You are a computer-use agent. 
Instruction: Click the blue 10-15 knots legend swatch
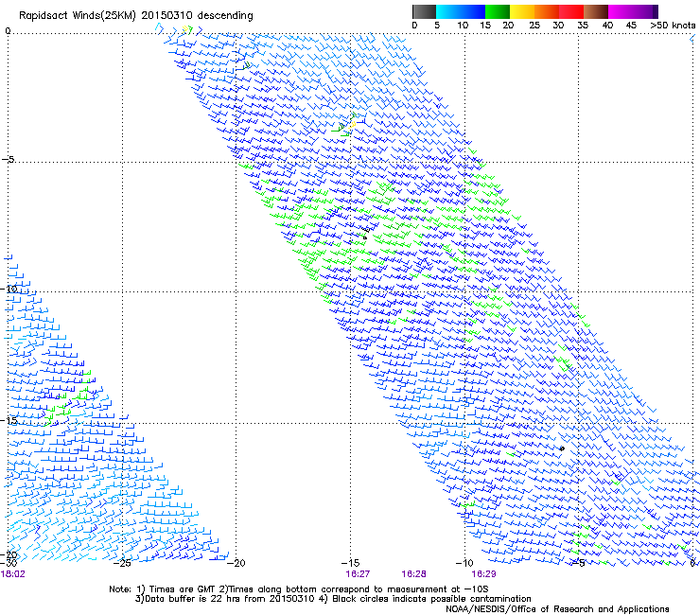[x=473, y=11]
